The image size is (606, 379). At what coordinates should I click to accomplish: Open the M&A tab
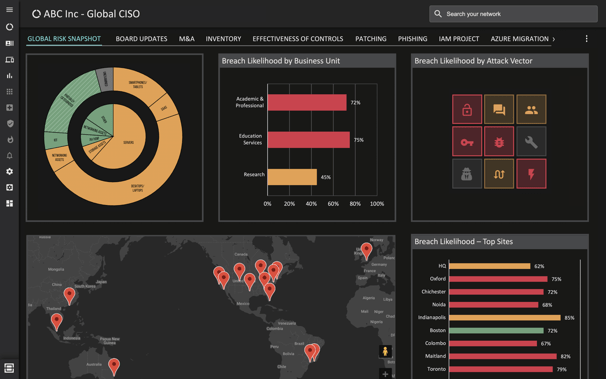pos(187,39)
